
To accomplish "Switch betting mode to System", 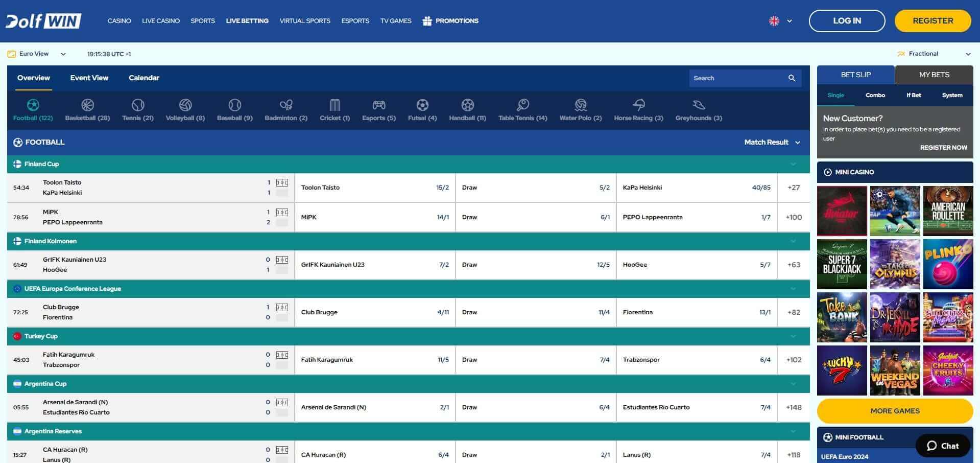I will (x=952, y=95).
